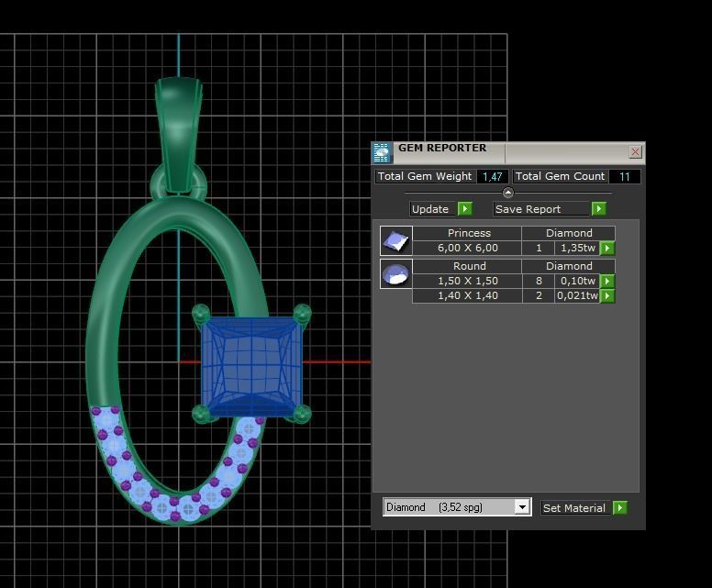Click green arrow next to Update

pos(465,209)
